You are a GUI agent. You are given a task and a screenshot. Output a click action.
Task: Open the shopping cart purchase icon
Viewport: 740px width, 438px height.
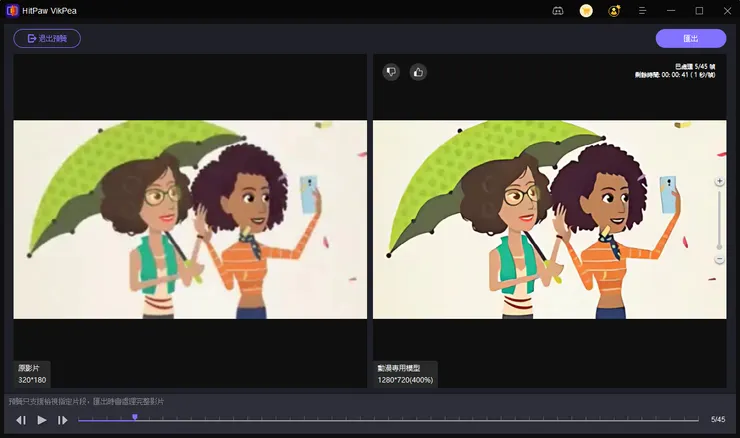586,10
